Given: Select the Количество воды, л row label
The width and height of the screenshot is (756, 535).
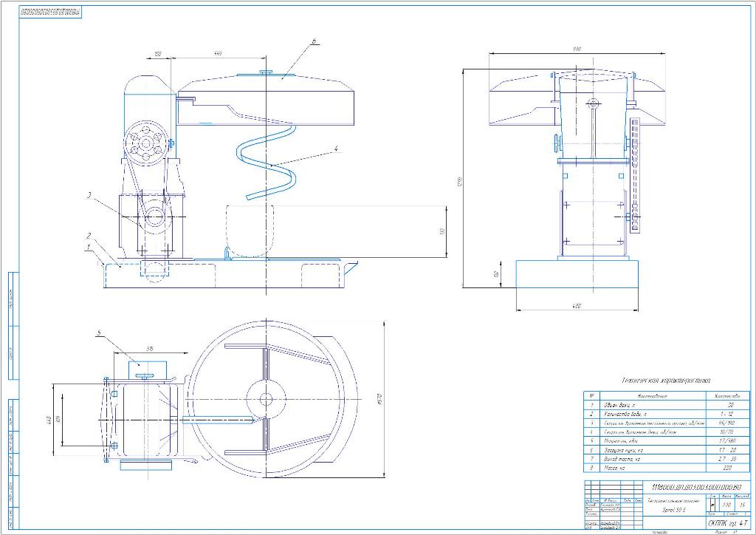Looking at the screenshot, I should (x=625, y=414).
